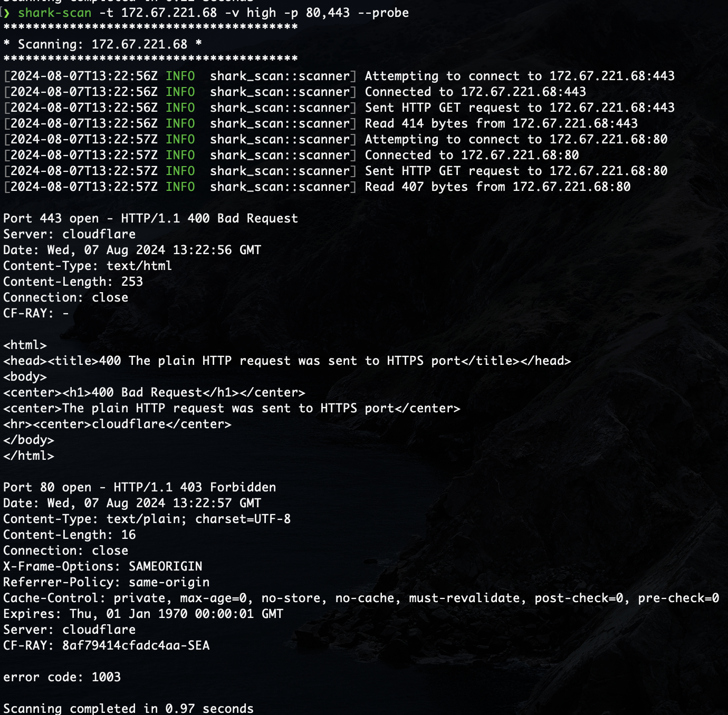This screenshot has width=728, height=715.
Task: Click the closing '</html>' tag line
Action: coord(28,456)
